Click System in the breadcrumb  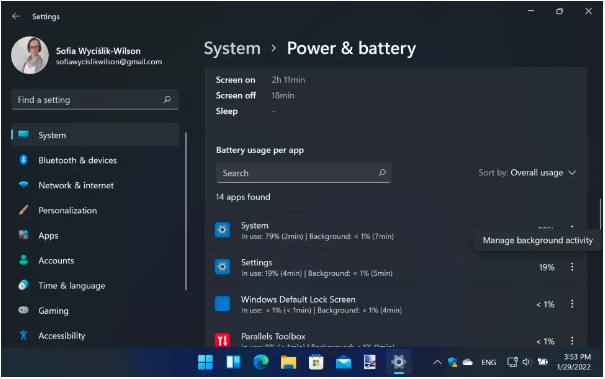[232, 48]
